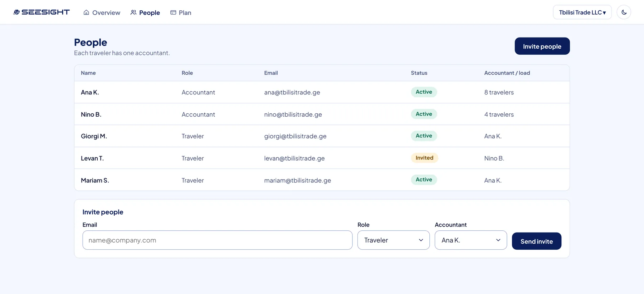
Task: Click email ana@tbilisitrade.ge
Action: click(x=292, y=92)
